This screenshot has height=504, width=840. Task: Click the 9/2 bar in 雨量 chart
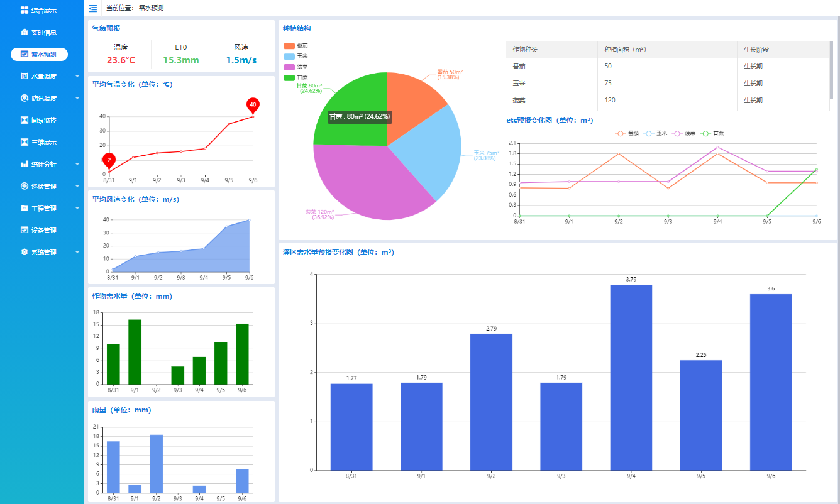(156, 464)
